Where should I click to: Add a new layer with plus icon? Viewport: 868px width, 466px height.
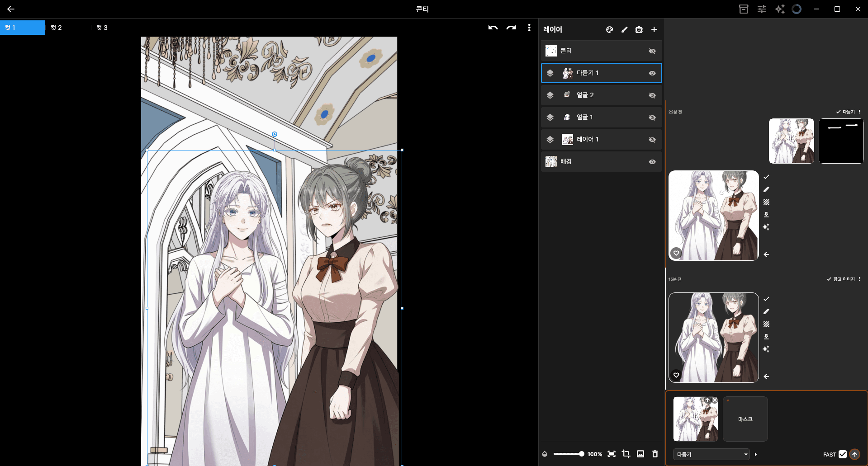tap(654, 30)
